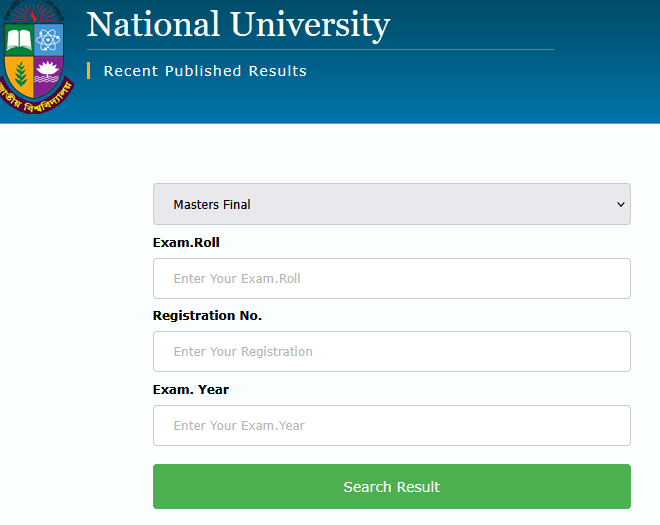Screen dimensions: 660x525
Task: Click the Recent Published Results text
Action: [205, 71]
